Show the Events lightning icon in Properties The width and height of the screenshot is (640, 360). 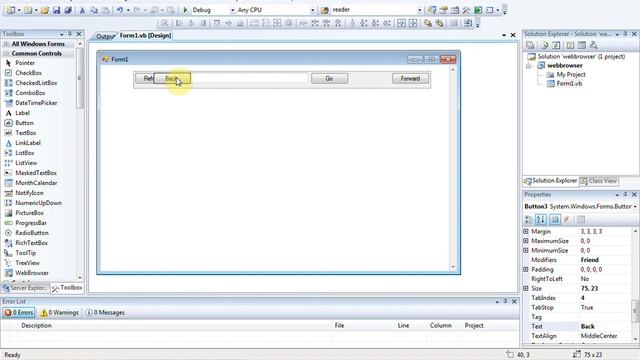(567, 220)
